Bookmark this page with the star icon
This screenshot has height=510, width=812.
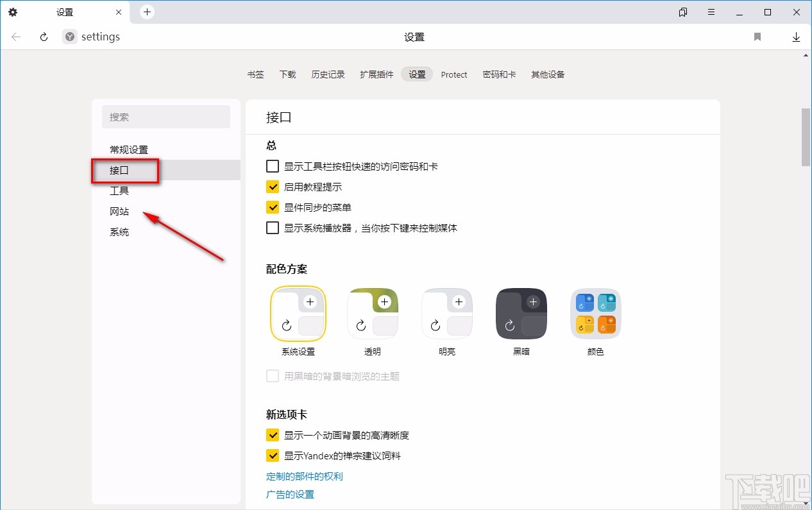(757, 37)
